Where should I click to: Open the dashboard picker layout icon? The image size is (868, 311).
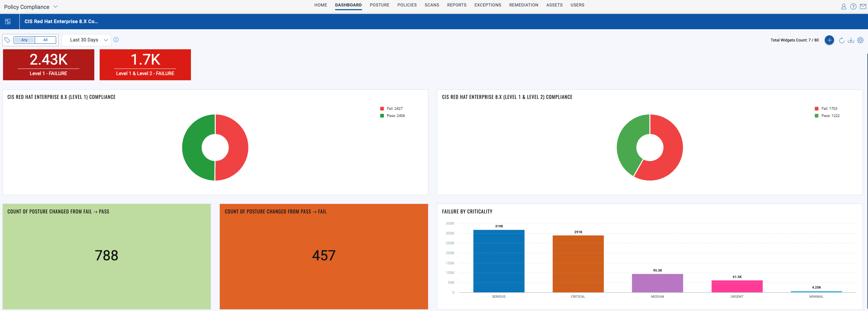[9, 21]
